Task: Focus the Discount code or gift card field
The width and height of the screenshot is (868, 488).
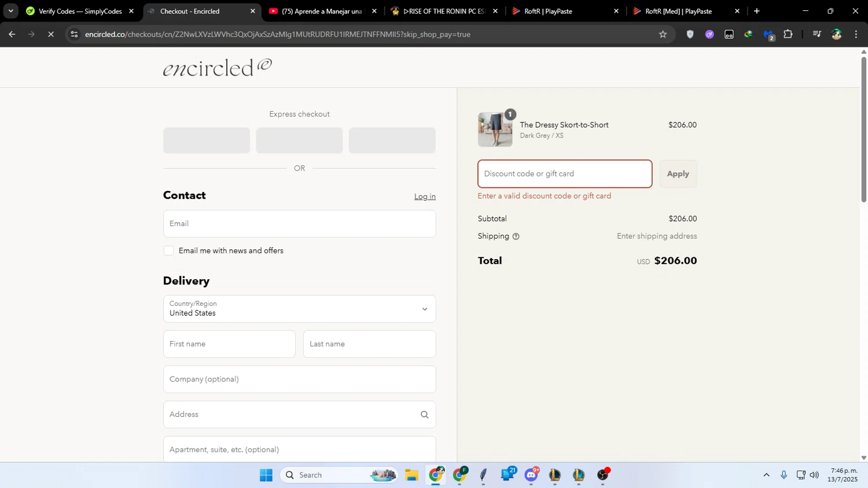Action: tap(565, 174)
